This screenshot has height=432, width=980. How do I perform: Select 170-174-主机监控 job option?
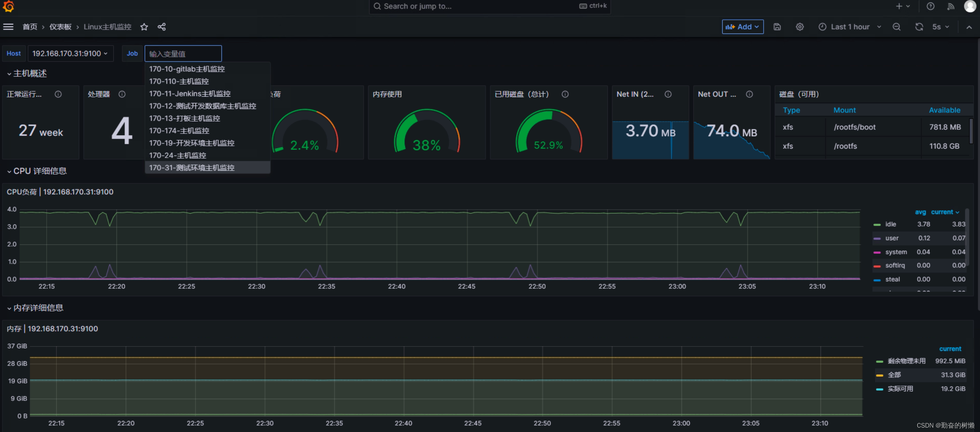point(208,130)
